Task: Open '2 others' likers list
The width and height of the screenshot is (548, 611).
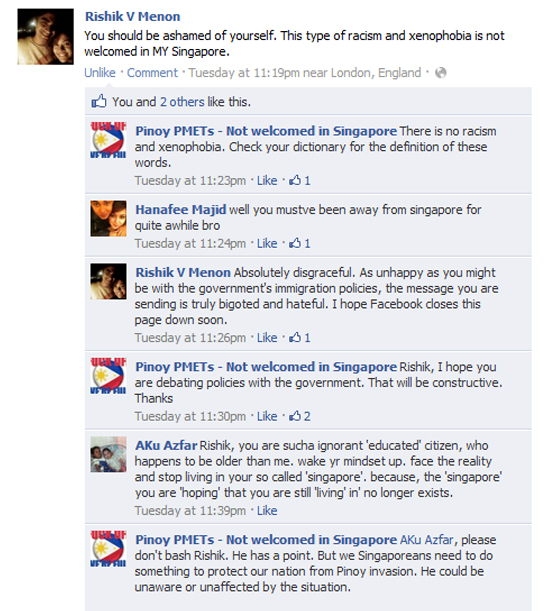Action: (x=182, y=102)
